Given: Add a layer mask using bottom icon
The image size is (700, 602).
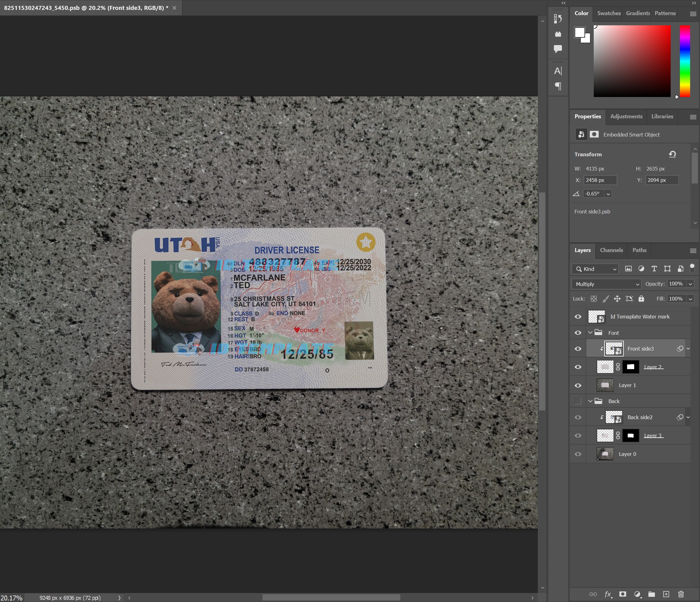Looking at the screenshot, I should point(623,594).
